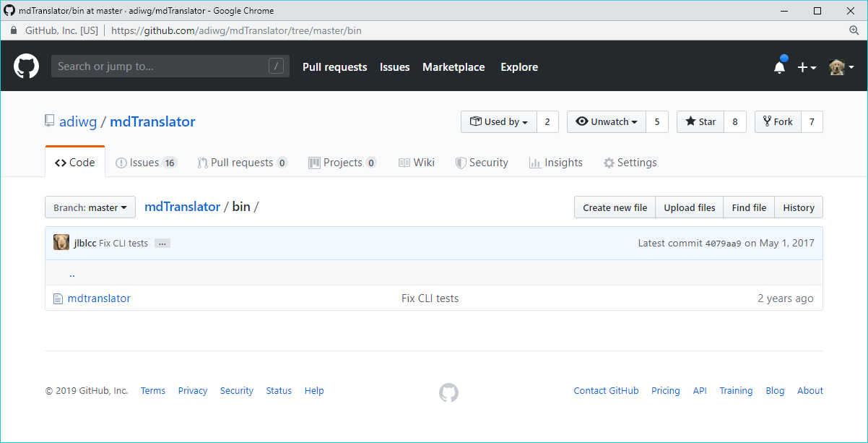Viewport: 868px width, 443px height.
Task: Open the footer Privacy link
Action: 193,391
